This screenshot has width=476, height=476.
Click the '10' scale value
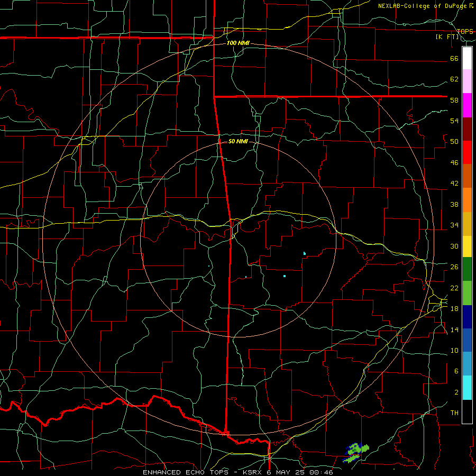(454, 350)
